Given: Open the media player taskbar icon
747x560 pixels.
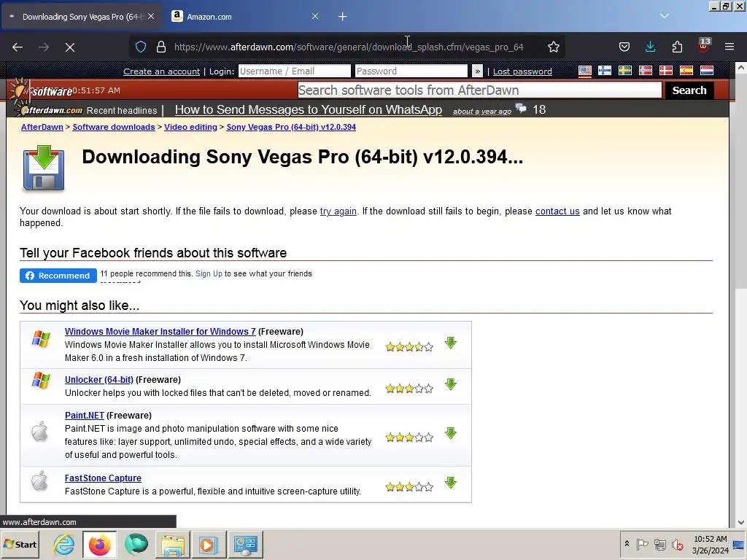Looking at the screenshot, I should click(x=208, y=544).
